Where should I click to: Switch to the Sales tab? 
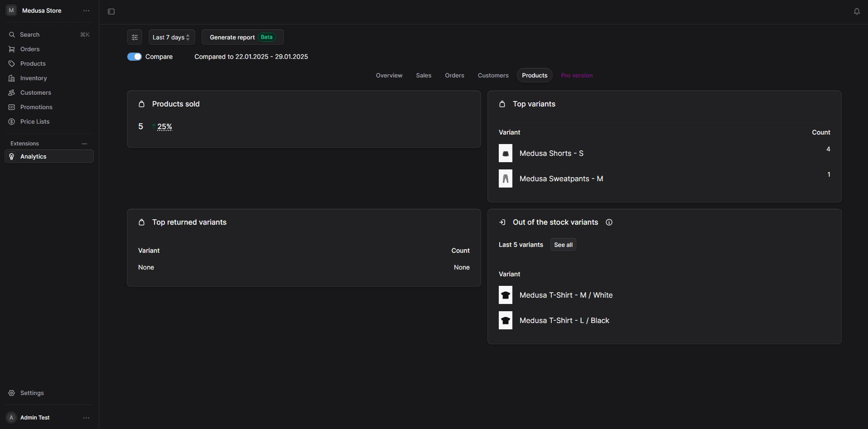[x=423, y=75]
